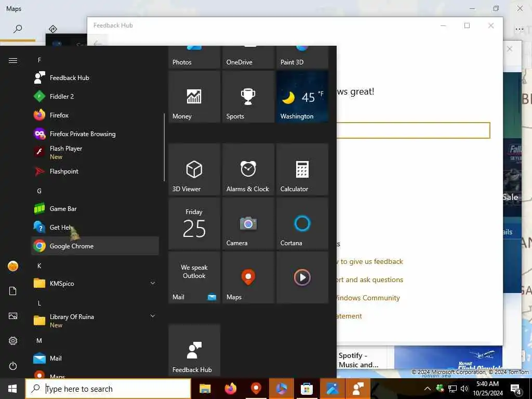Open the Feedback Hub tile
Image resolution: width=532 pixels, height=399 pixels.
click(194, 350)
